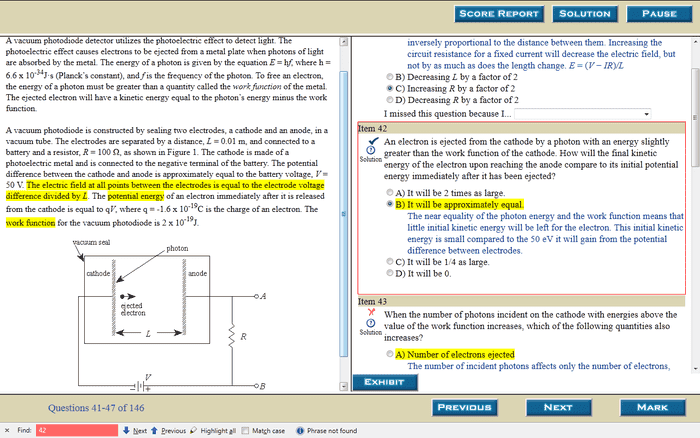Click passage pane scroll down arrow
The height and width of the screenshot is (438, 700).
click(x=344, y=386)
